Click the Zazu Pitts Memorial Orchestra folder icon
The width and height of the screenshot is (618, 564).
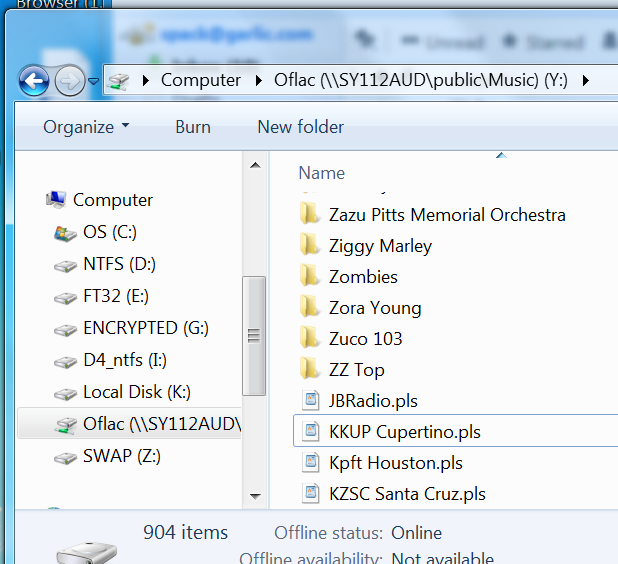(309, 213)
